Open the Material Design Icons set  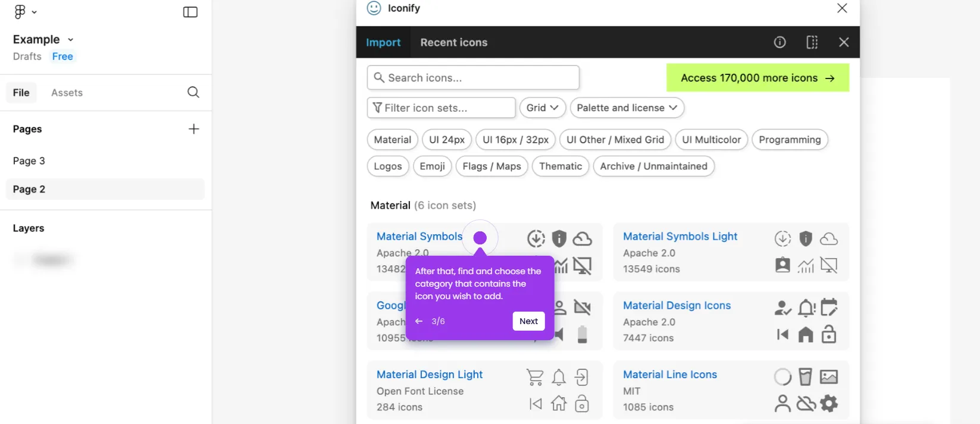(x=677, y=306)
